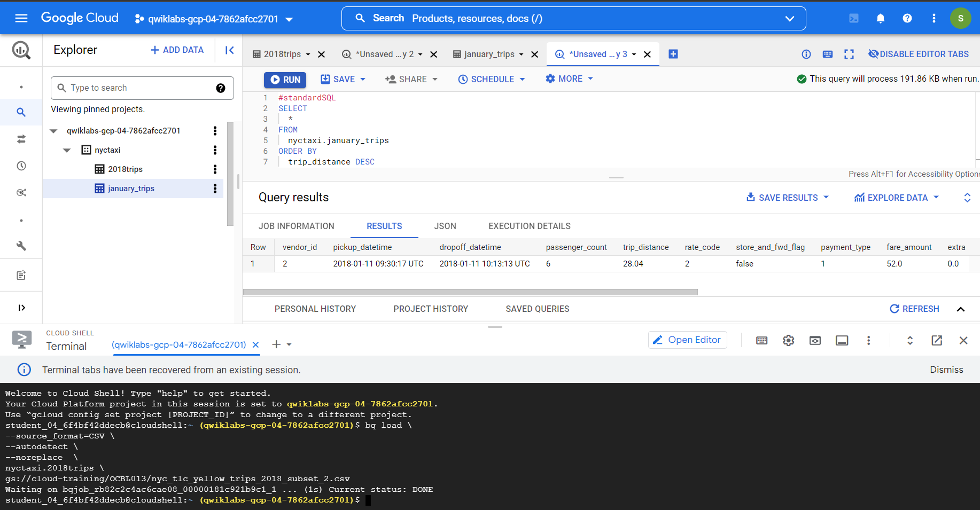
Task: Run the query
Action: tap(285, 80)
